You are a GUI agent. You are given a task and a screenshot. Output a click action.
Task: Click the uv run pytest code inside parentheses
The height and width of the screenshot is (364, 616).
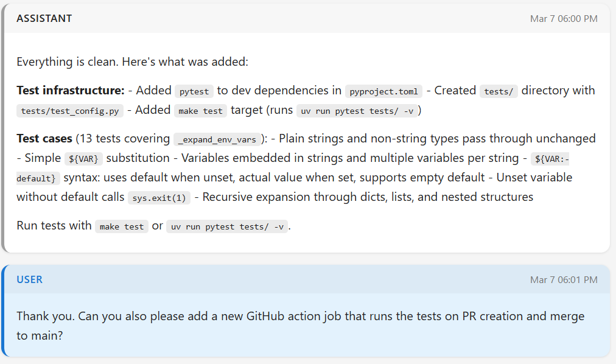[x=359, y=111]
